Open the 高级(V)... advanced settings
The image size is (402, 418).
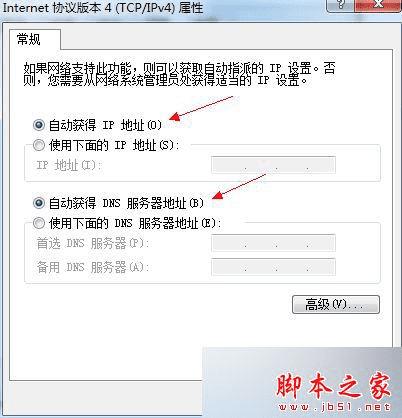click(x=336, y=304)
